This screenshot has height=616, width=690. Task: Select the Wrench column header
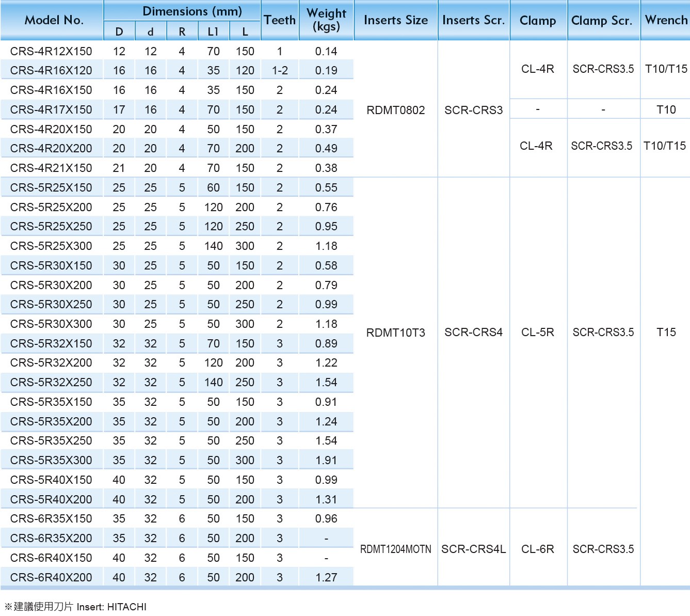coord(666,20)
